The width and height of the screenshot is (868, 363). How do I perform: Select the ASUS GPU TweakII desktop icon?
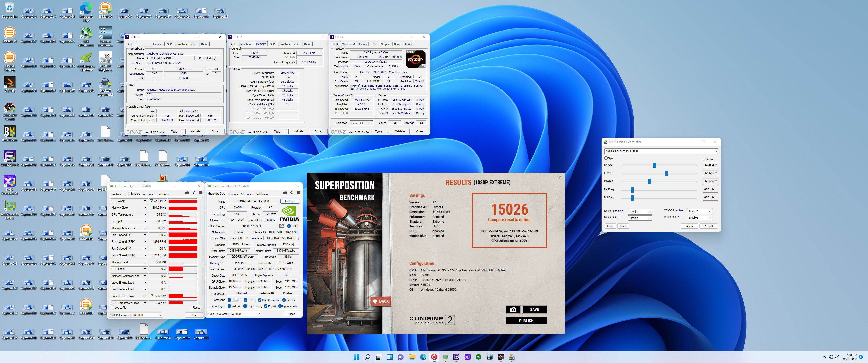click(x=9, y=111)
